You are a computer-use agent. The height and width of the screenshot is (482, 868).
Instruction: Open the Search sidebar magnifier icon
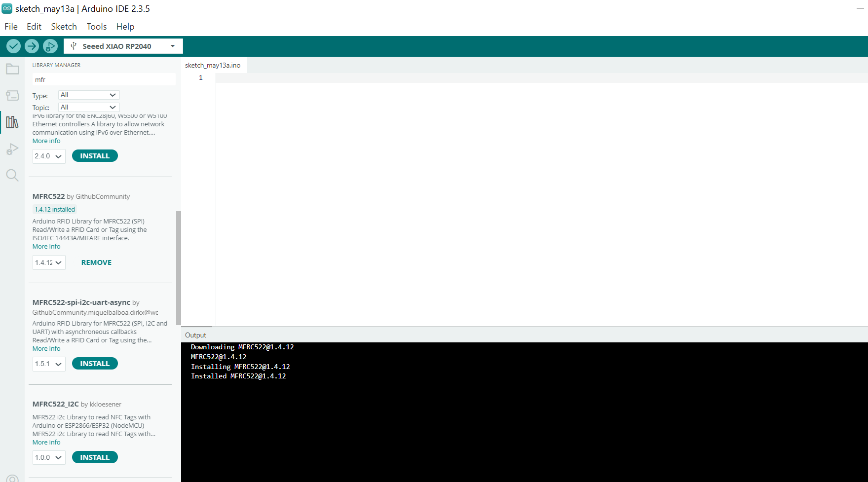(x=12, y=175)
